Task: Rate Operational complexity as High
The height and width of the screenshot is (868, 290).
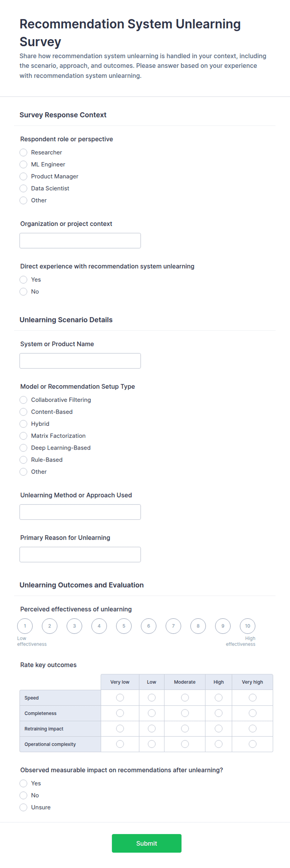Action: pos(219,744)
